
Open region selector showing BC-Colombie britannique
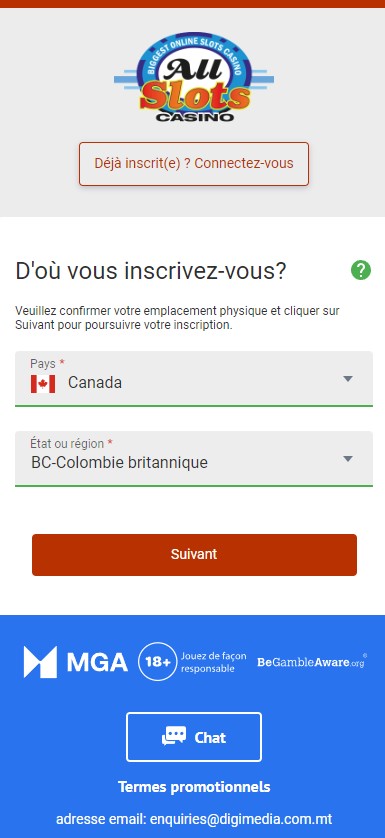click(194, 459)
